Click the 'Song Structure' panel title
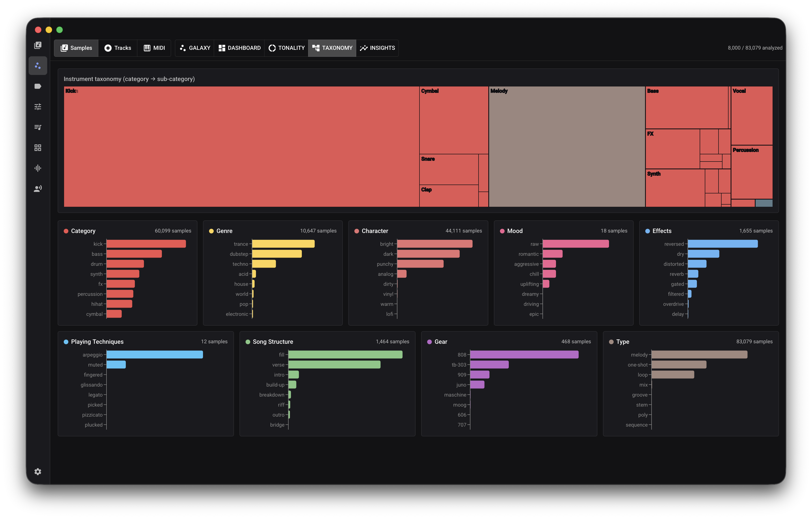 273,341
